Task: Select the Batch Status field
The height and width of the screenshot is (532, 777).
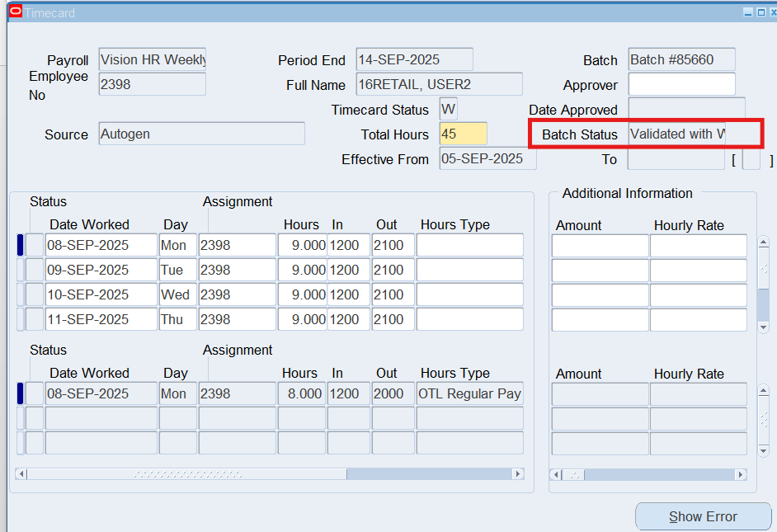Action: pos(676,134)
